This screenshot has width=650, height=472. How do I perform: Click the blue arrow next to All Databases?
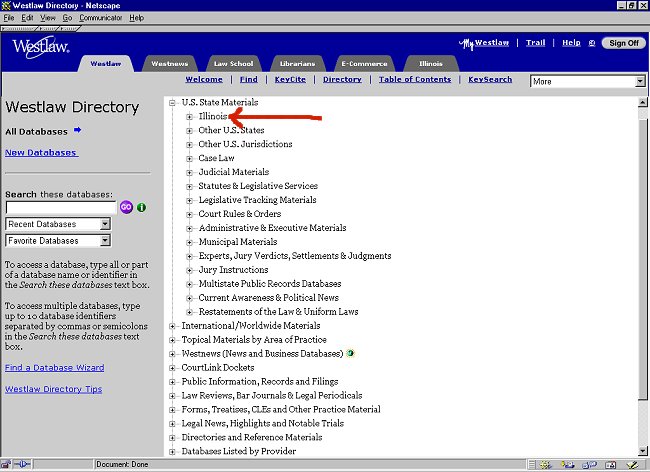click(78, 130)
